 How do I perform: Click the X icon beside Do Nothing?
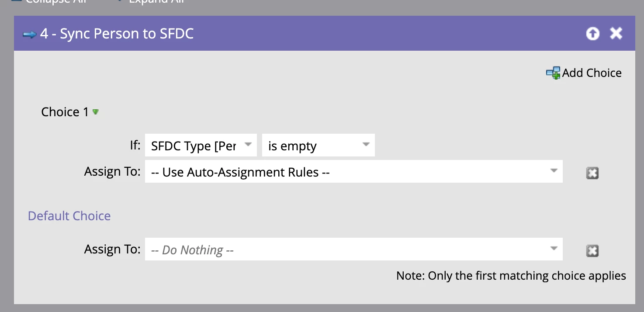[592, 251]
